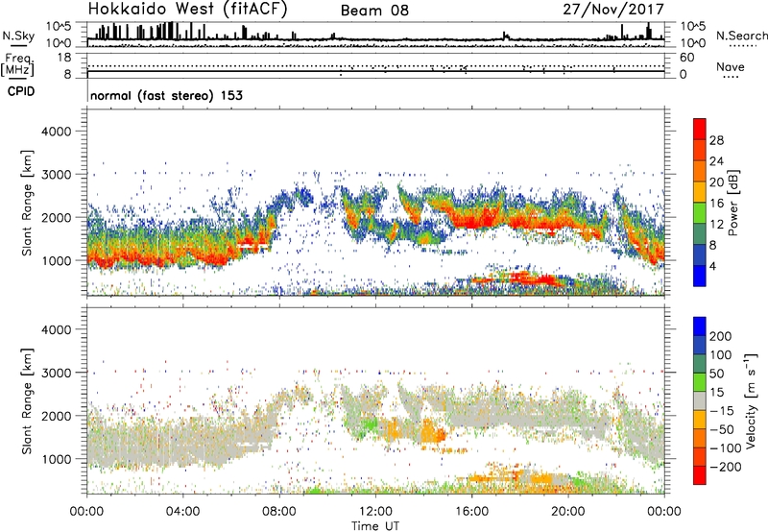The height and width of the screenshot is (532, 768).
Task: Click the "04:00" time tick label
Action: pos(182,512)
